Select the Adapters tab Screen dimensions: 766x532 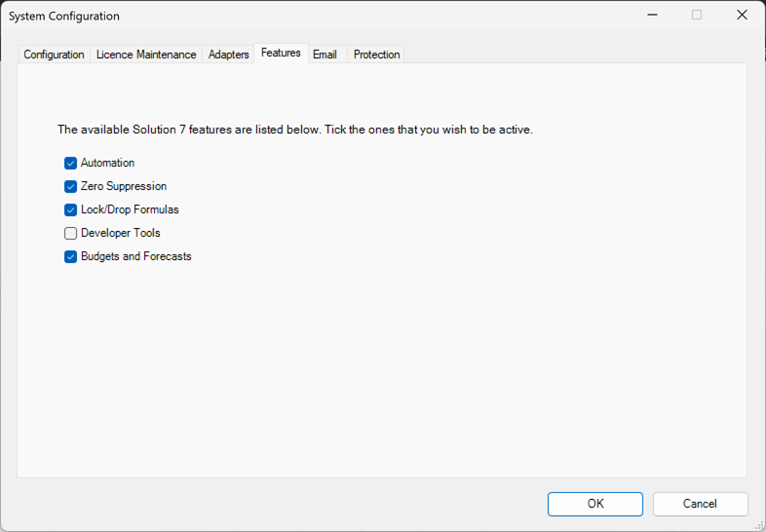228,55
